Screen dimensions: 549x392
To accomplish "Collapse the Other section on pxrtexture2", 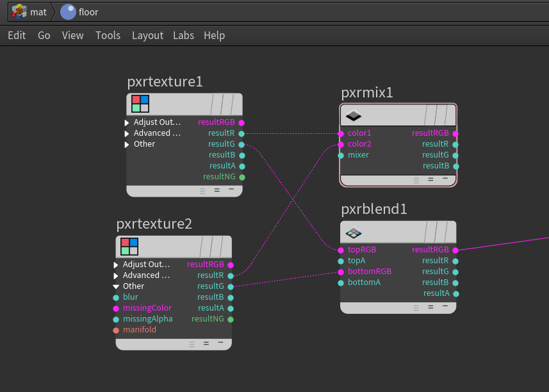I will coord(117,286).
